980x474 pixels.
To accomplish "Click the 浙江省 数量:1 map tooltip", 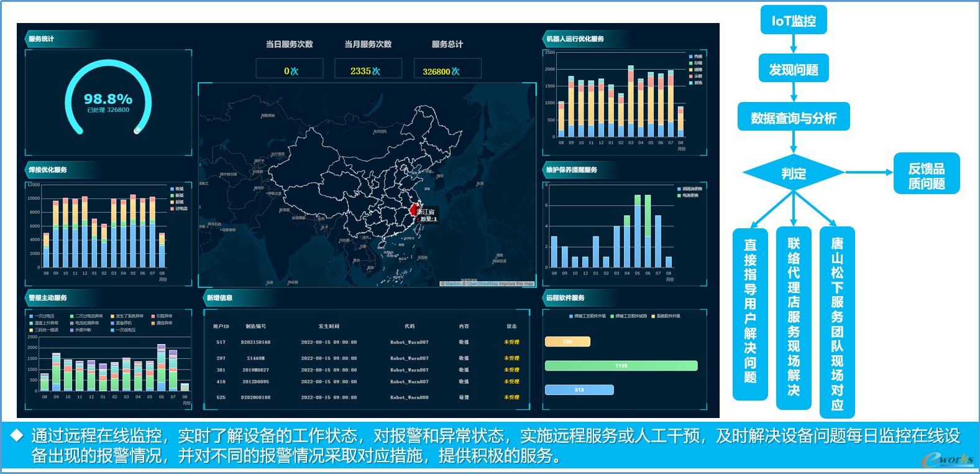I will pyautogui.click(x=428, y=215).
